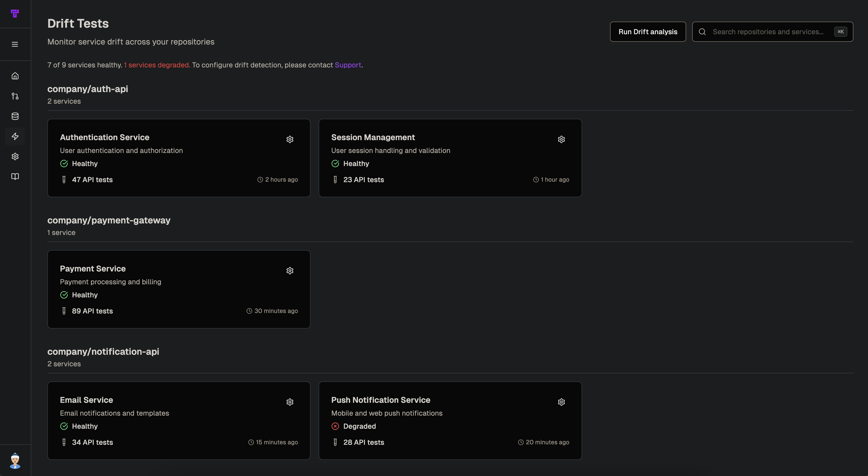The height and width of the screenshot is (476, 868).
Task: Open Settings via the sidebar gear icon
Action: pos(15,156)
